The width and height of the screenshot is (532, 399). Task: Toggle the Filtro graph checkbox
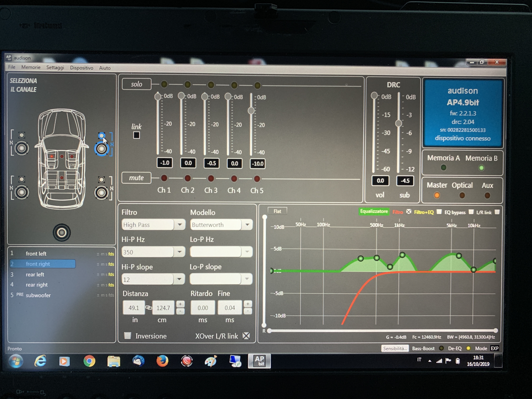click(409, 212)
